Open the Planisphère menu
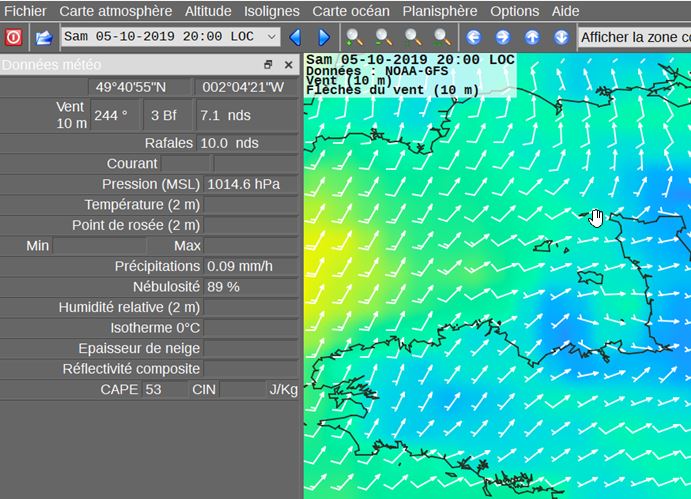This screenshot has width=691, height=499. coord(440,11)
